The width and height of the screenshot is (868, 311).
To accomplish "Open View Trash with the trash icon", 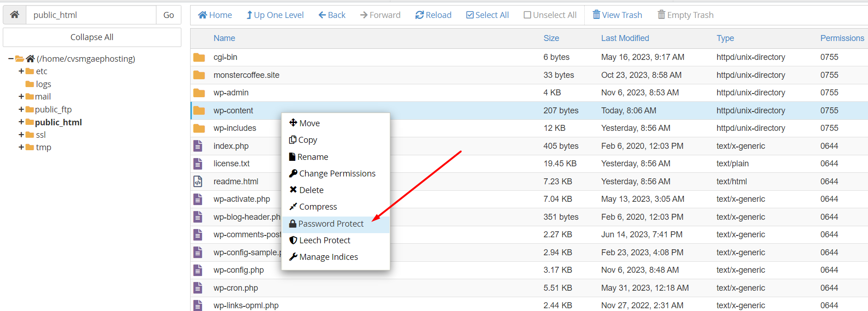I will [x=597, y=15].
